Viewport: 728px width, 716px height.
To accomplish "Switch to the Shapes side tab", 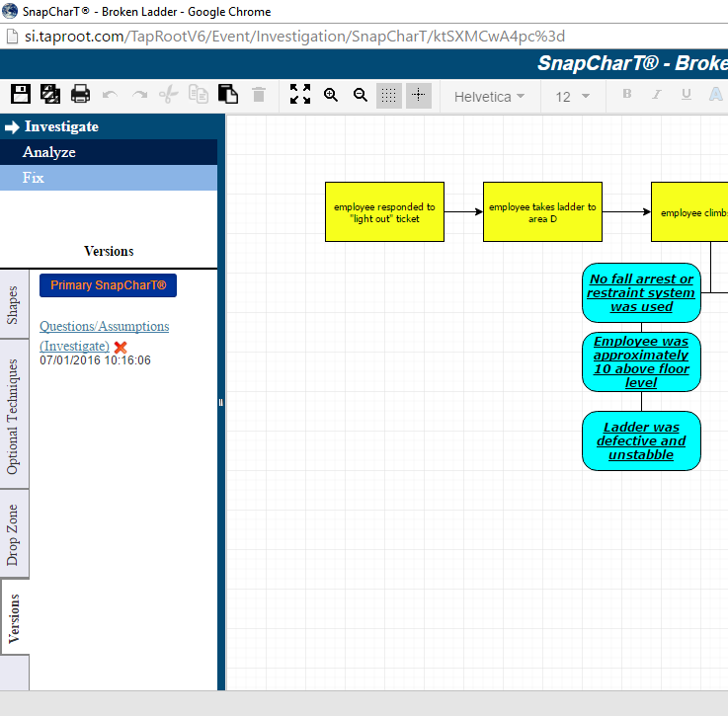I will tap(14, 305).
